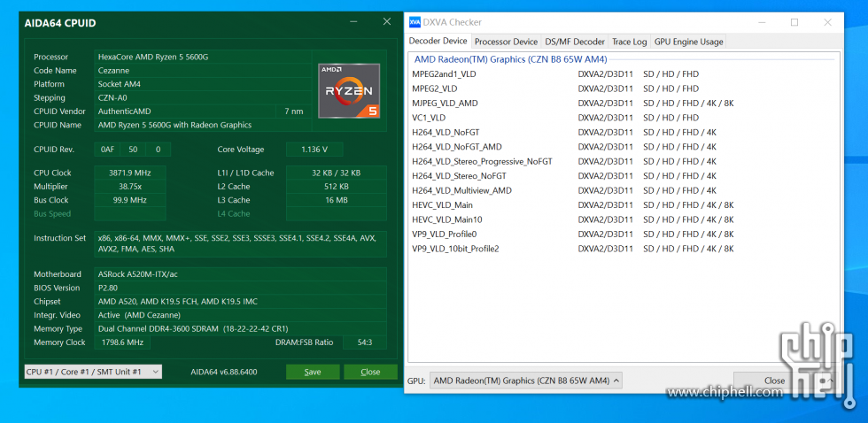The image size is (868, 423).
Task: Expand the GPU selection combo box
Action: click(x=526, y=381)
